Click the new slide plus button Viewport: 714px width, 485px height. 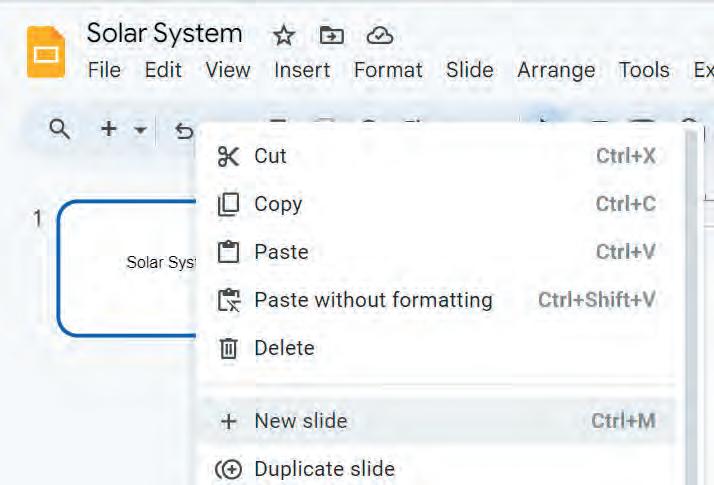click(109, 129)
